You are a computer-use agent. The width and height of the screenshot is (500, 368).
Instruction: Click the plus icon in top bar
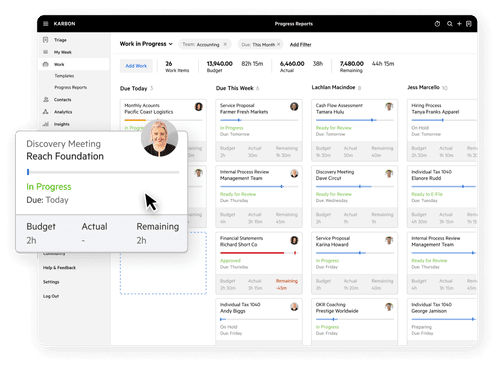point(459,24)
